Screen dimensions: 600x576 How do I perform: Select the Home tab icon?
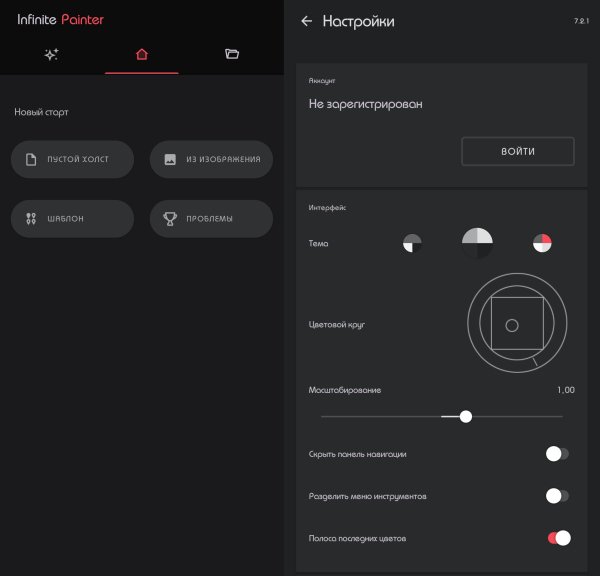pos(142,54)
